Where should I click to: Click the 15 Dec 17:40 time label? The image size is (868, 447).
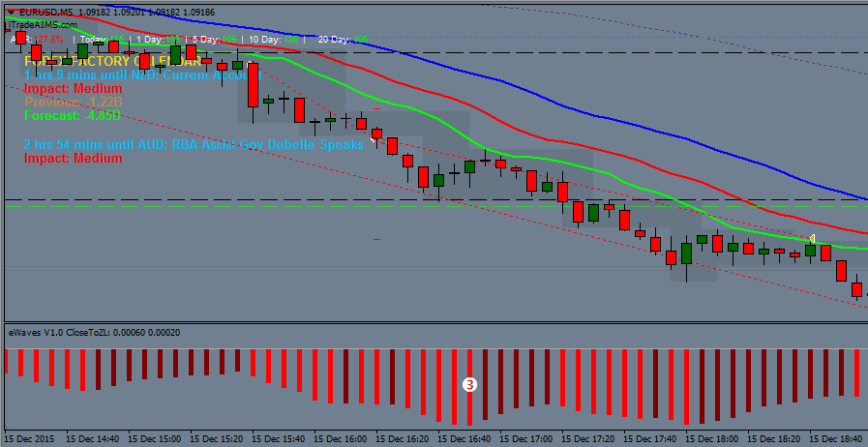tap(650, 438)
